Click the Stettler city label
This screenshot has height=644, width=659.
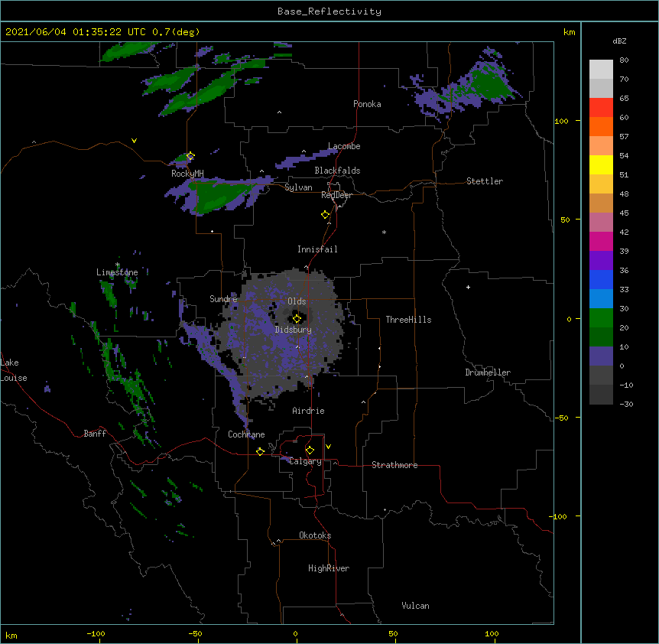click(485, 181)
